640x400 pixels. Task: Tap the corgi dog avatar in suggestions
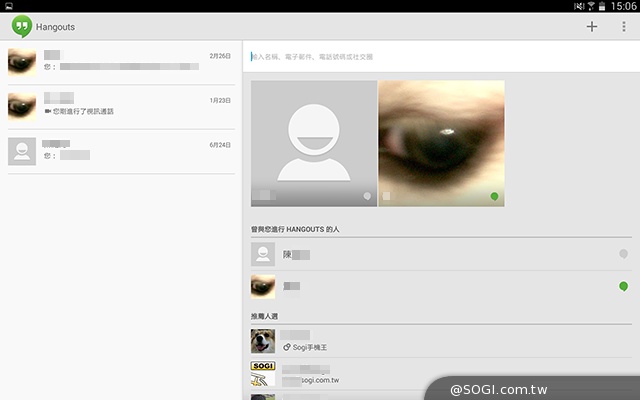click(x=263, y=341)
